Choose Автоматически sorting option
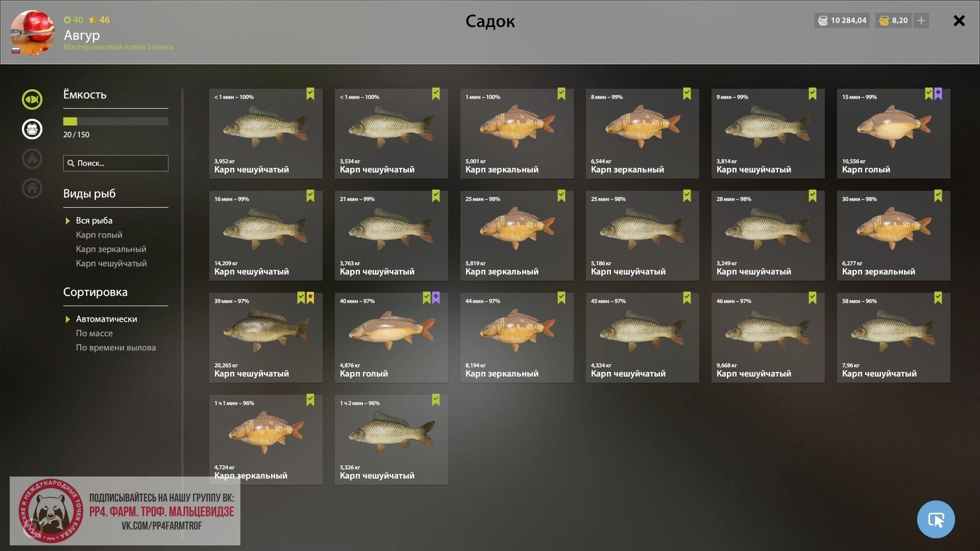The image size is (980, 551). pos(106,319)
